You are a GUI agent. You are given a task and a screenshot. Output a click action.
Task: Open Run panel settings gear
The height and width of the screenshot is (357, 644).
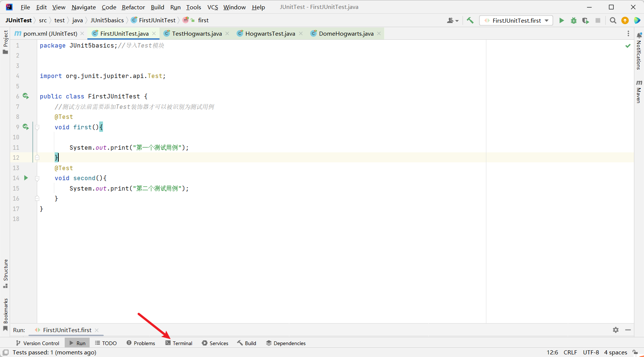tap(616, 330)
